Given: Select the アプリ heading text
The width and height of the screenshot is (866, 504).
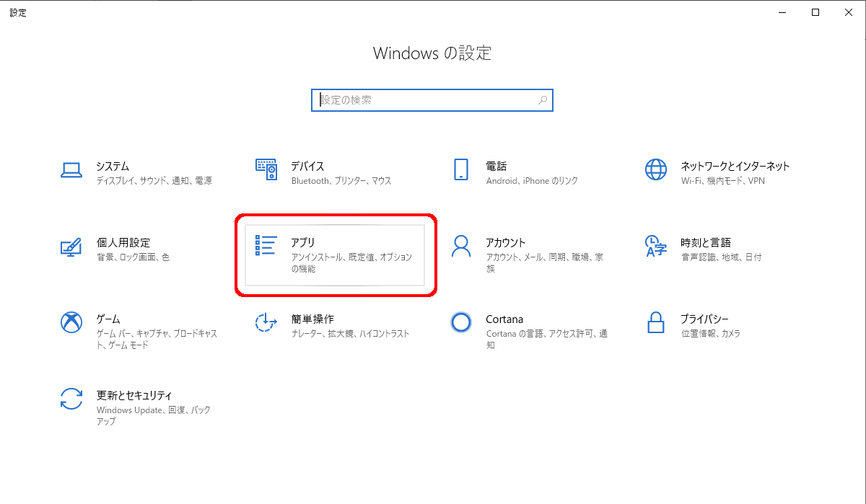Looking at the screenshot, I should click(x=303, y=242).
